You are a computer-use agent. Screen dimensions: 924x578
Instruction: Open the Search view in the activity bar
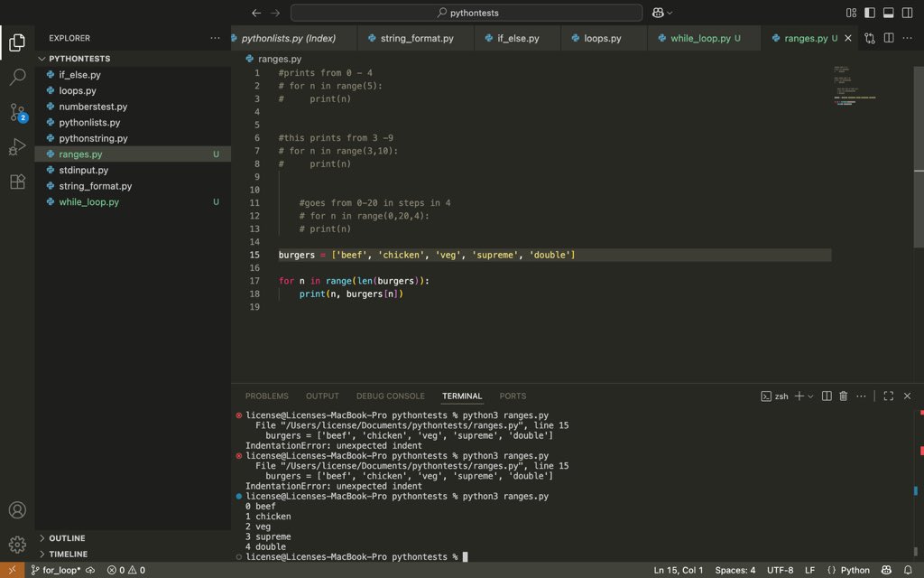(x=17, y=77)
